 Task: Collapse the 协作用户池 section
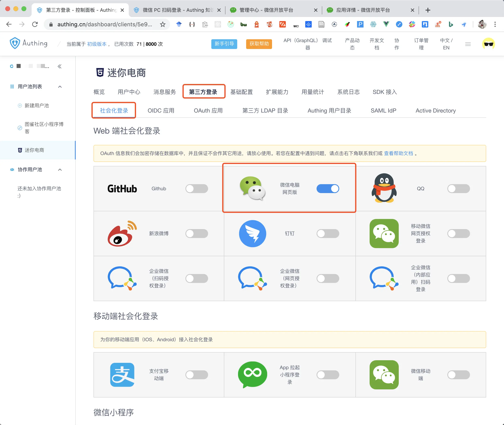click(x=60, y=170)
